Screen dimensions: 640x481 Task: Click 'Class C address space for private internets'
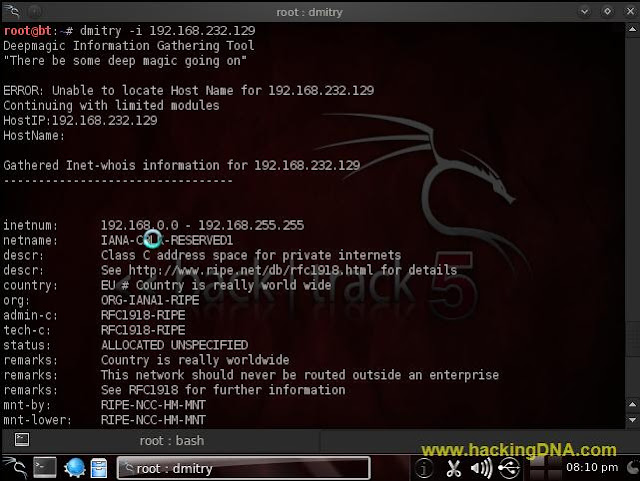(251, 255)
